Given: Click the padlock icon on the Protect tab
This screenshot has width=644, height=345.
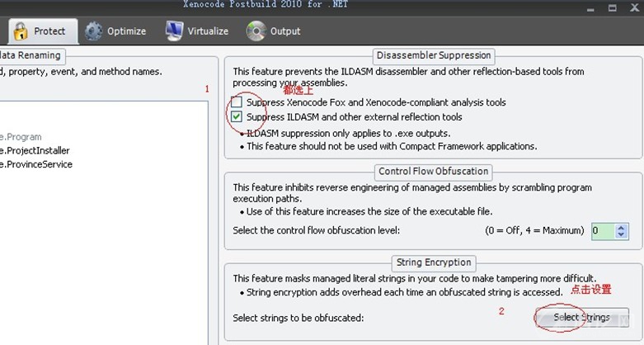Looking at the screenshot, I should pos(20,31).
